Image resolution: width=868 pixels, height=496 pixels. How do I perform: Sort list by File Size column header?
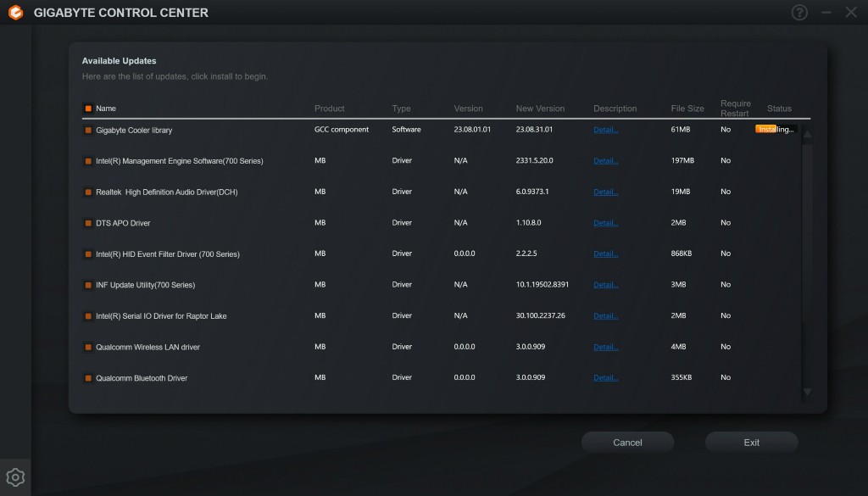point(687,109)
